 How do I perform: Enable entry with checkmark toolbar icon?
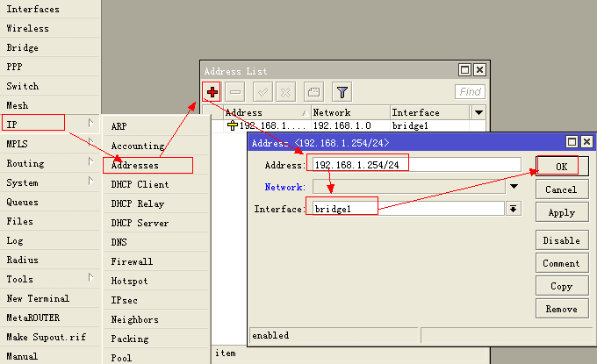263,92
